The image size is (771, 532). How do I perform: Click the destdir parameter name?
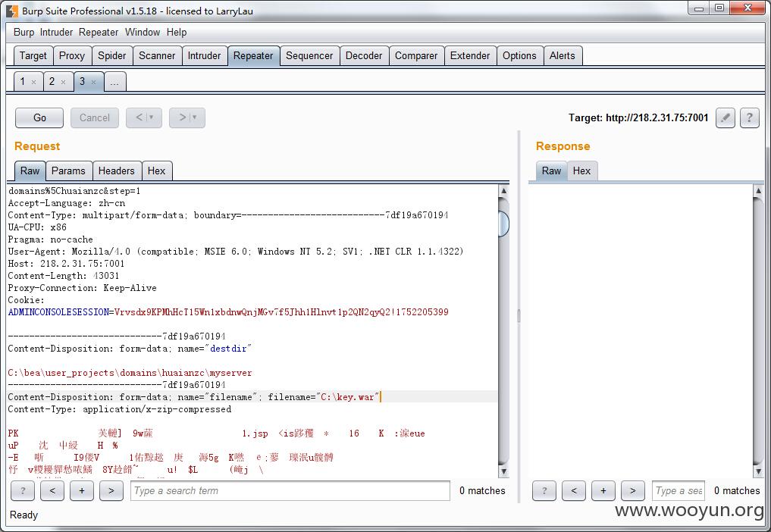click(x=229, y=349)
